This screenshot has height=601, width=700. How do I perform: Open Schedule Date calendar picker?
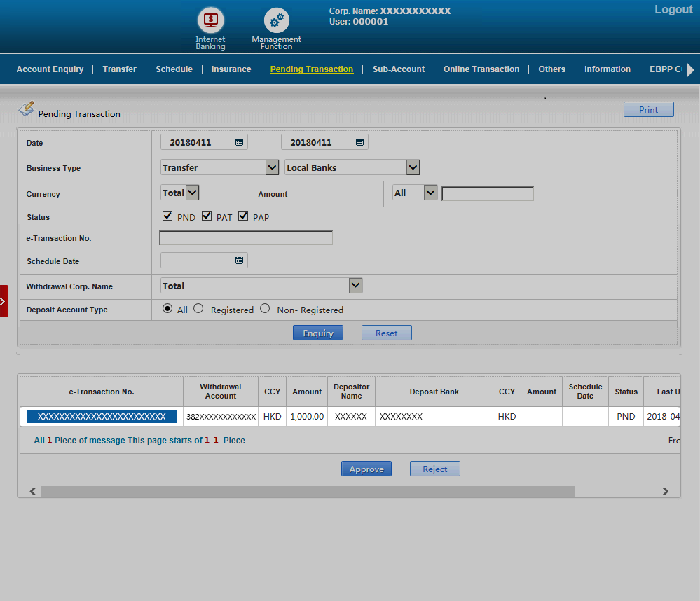click(x=239, y=261)
